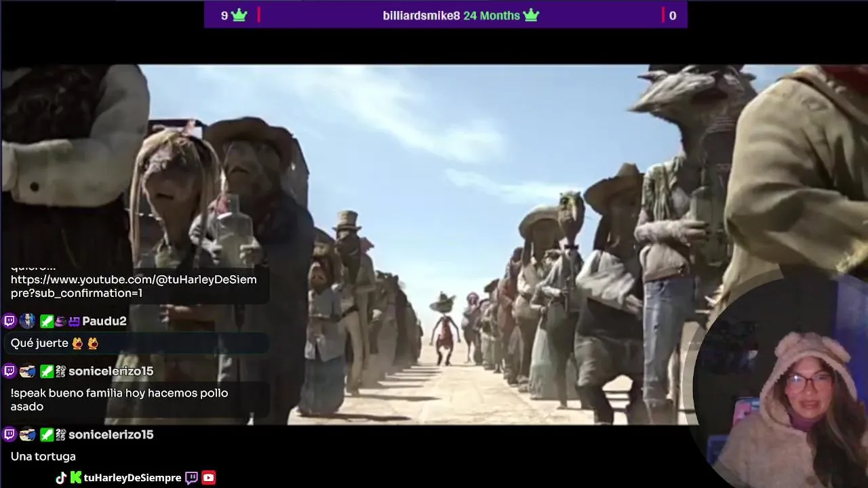Click Twitch badge above 'Una tortuga'
This screenshot has width=868, height=488.
click(x=9, y=434)
